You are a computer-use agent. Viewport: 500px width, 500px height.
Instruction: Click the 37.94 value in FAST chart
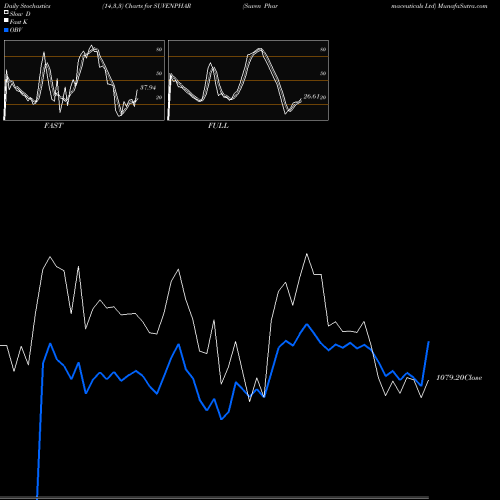tap(148, 88)
